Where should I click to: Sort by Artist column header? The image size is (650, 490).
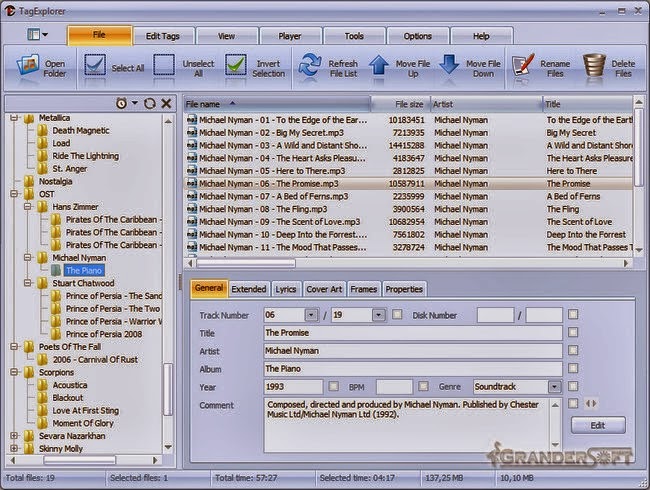pyautogui.click(x=486, y=104)
